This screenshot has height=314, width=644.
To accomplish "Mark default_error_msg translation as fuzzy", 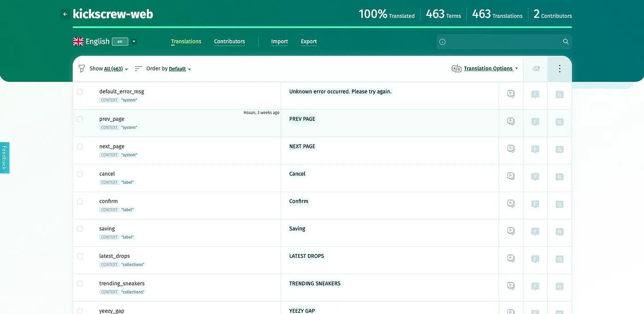I will (535, 95).
